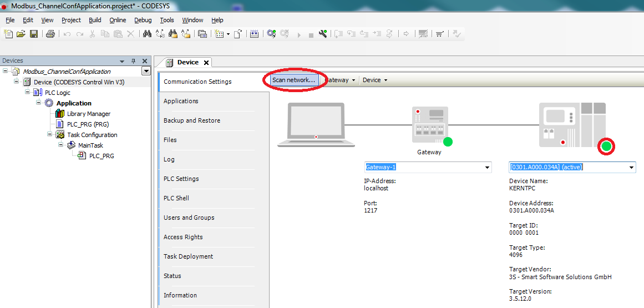Click the Scan network button
The height and width of the screenshot is (308, 644).
[x=293, y=80]
